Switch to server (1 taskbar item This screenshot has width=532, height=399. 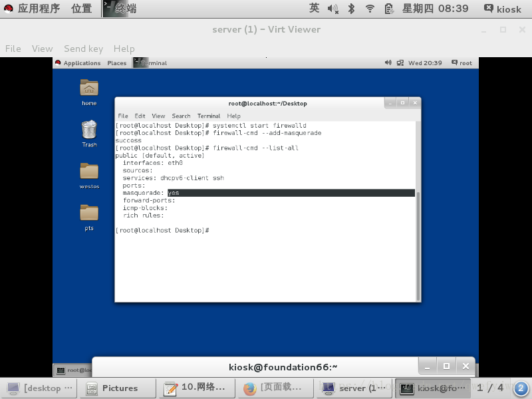(354, 388)
